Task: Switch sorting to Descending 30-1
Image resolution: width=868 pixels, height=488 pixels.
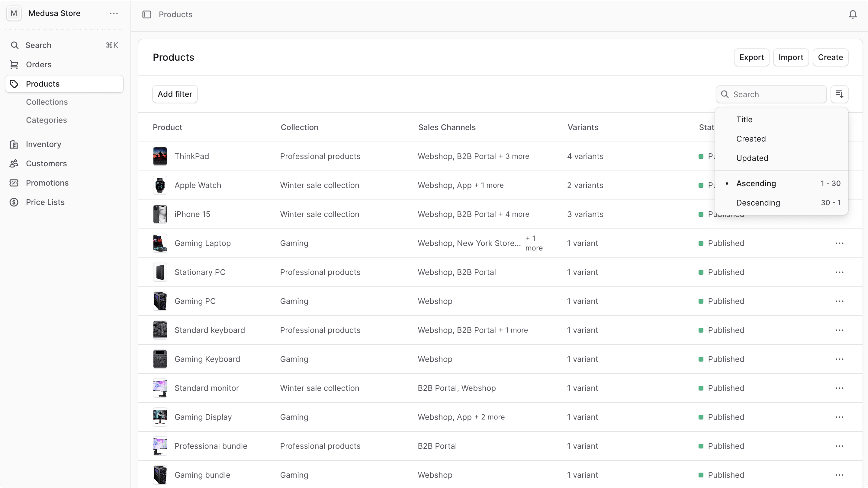Action: tap(758, 203)
